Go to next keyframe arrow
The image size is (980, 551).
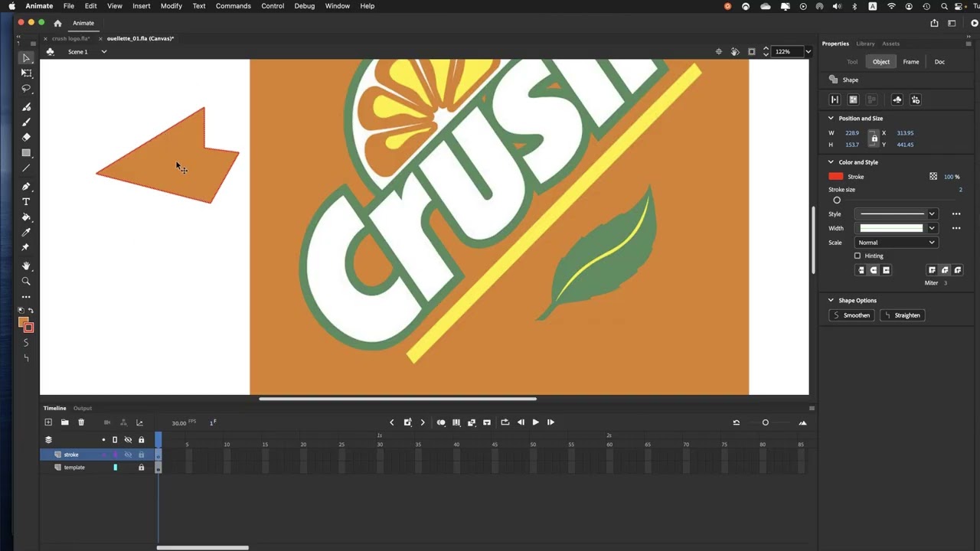423,422
